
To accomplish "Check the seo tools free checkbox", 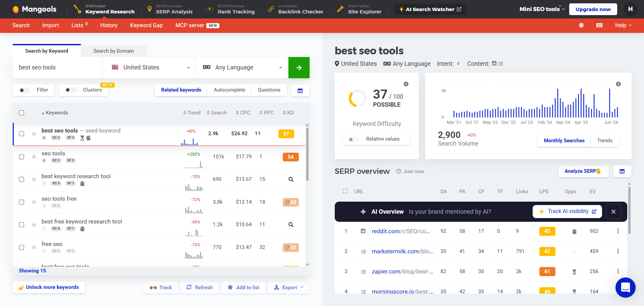I will (21, 202).
